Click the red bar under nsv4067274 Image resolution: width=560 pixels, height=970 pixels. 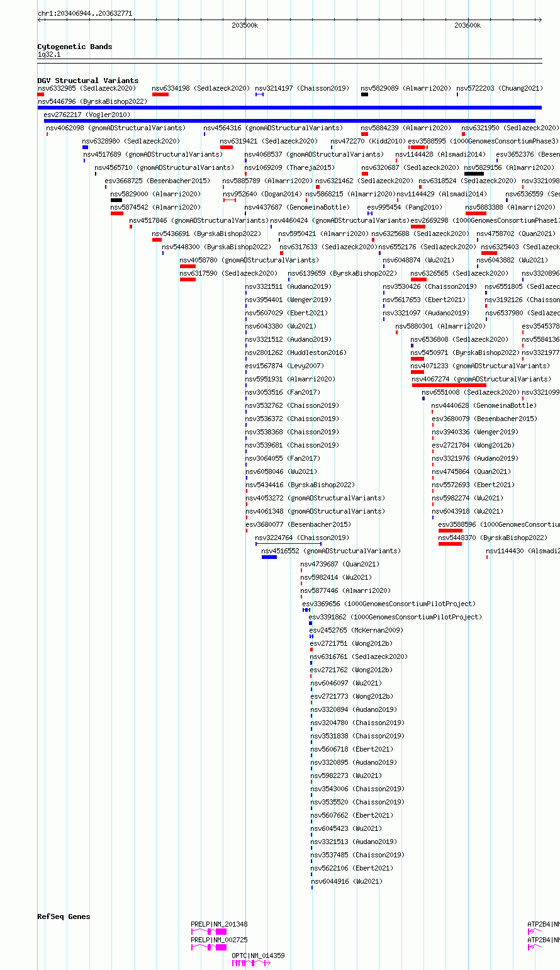[449, 385]
